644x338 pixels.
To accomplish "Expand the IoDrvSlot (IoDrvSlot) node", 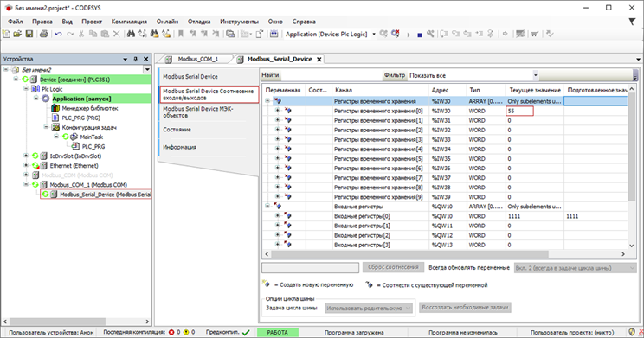I will 26,156.
